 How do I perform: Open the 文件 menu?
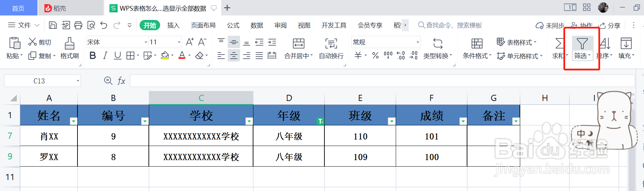(24, 25)
